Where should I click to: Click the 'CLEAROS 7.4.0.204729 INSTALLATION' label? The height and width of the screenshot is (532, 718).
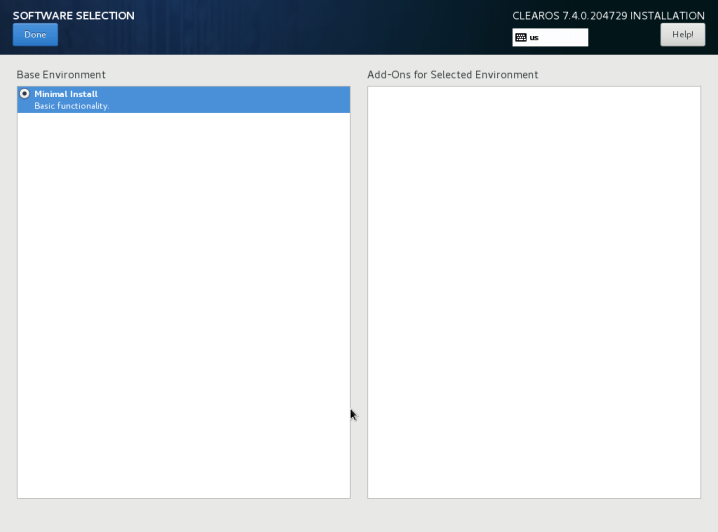coord(608,16)
